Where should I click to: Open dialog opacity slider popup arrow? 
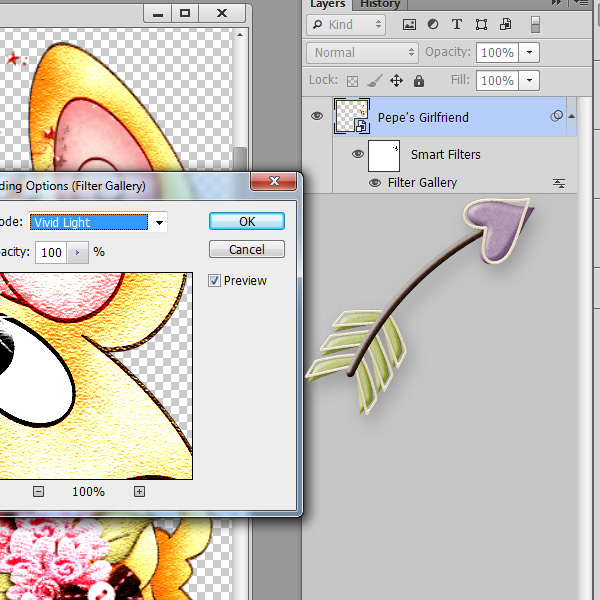78,253
